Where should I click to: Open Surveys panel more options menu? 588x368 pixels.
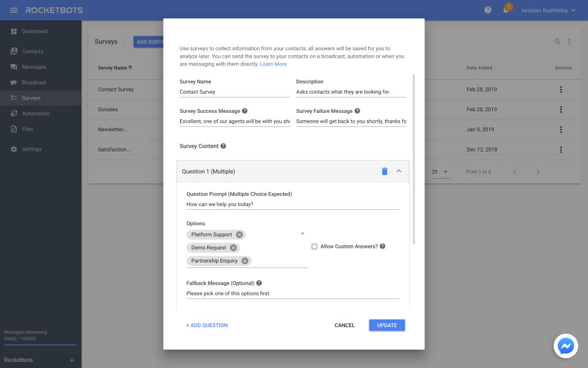[569, 42]
